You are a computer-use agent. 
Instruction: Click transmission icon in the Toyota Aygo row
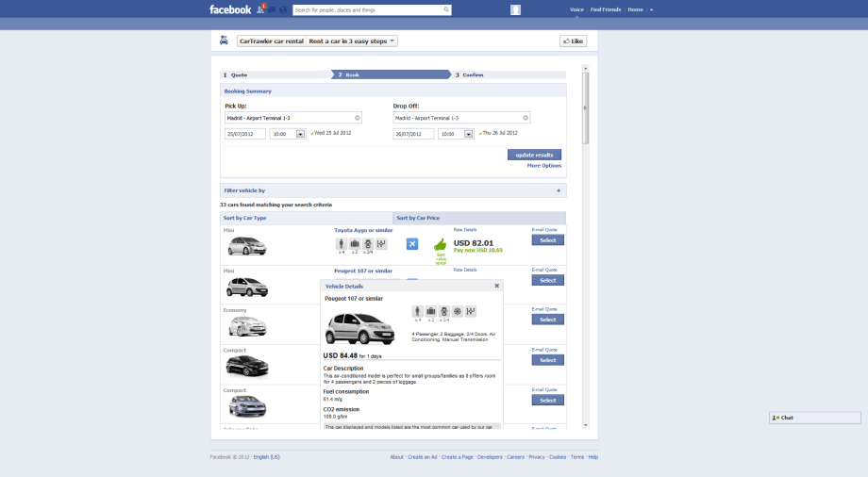pos(381,243)
